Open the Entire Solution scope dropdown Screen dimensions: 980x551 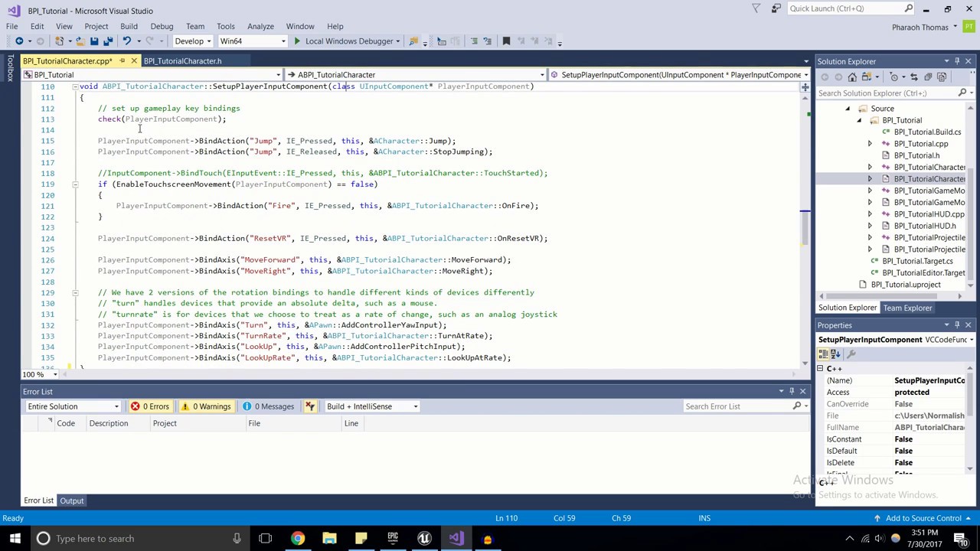[x=73, y=406]
